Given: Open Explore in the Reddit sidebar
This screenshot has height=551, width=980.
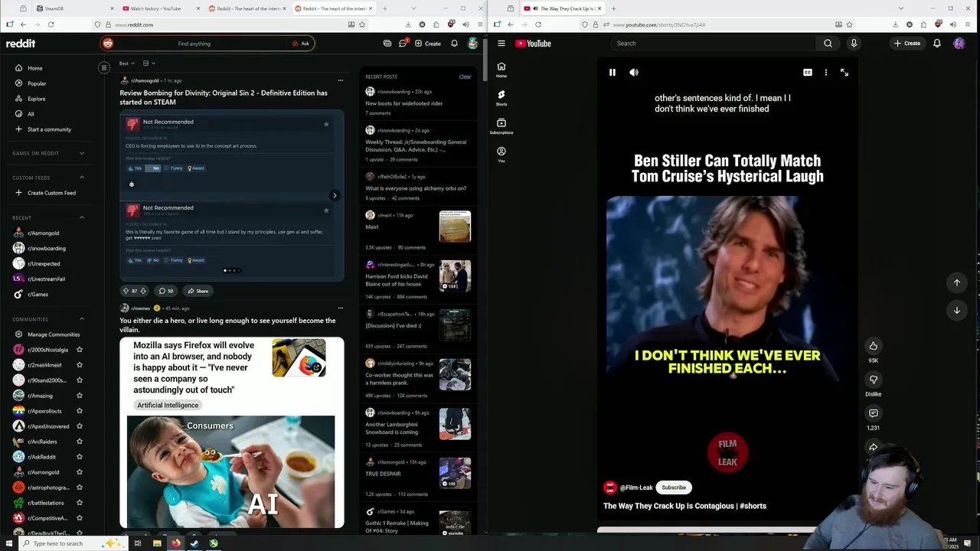Looking at the screenshot, I should [37, 99].
